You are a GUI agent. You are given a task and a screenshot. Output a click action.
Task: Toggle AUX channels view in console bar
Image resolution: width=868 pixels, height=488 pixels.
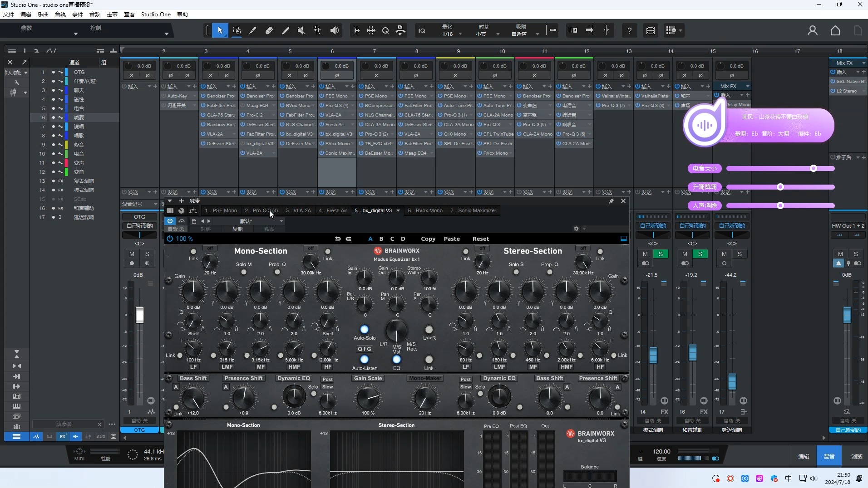pos(101,437)
